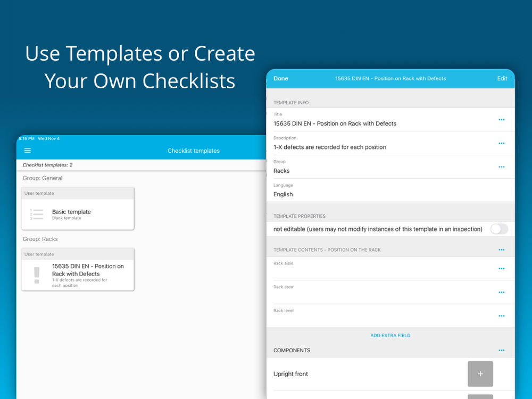Open options dots for Description row
The height and width of the screenshot is (399, 532).
click(x=502, y=143)
